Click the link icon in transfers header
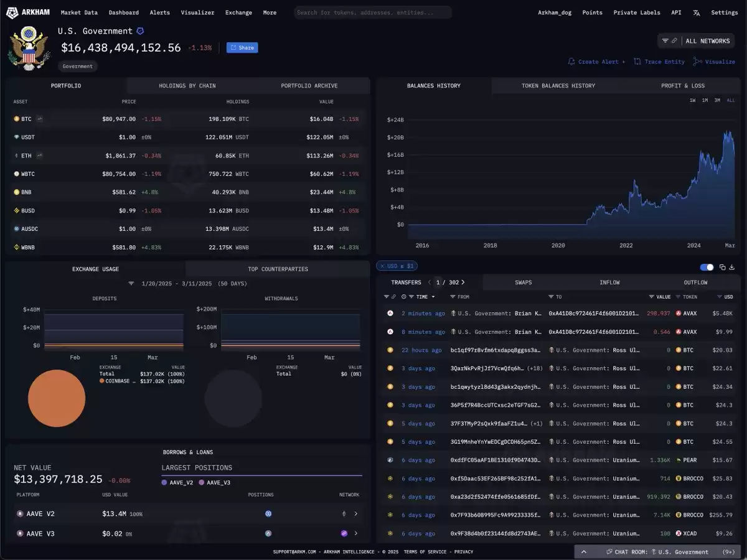Screen dimensions: 747x560 [x=393, y=297]
